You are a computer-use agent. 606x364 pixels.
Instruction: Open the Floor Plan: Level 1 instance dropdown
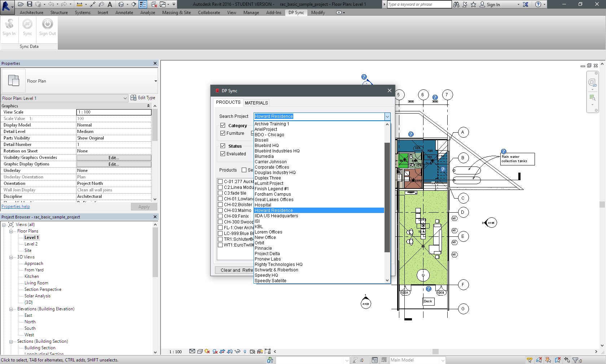click(125, 98)
